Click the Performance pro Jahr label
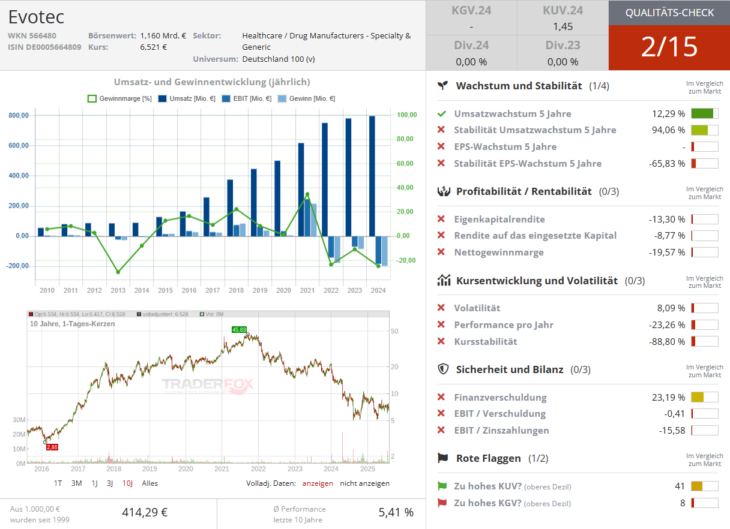The image size is (730, 529). tap(504, 325)
